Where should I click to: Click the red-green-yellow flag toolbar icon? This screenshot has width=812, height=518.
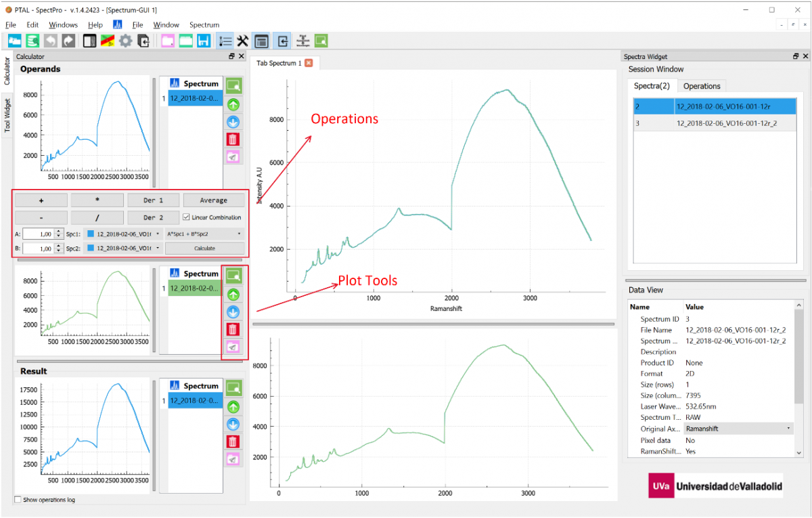(x=107, y=41)
